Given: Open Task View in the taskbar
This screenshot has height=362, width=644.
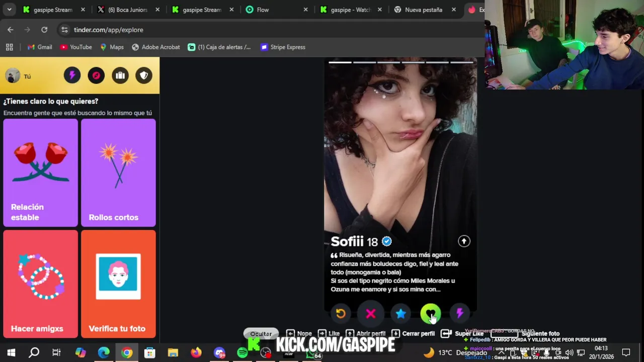Looking at the screenshot, I should (56, 353).
